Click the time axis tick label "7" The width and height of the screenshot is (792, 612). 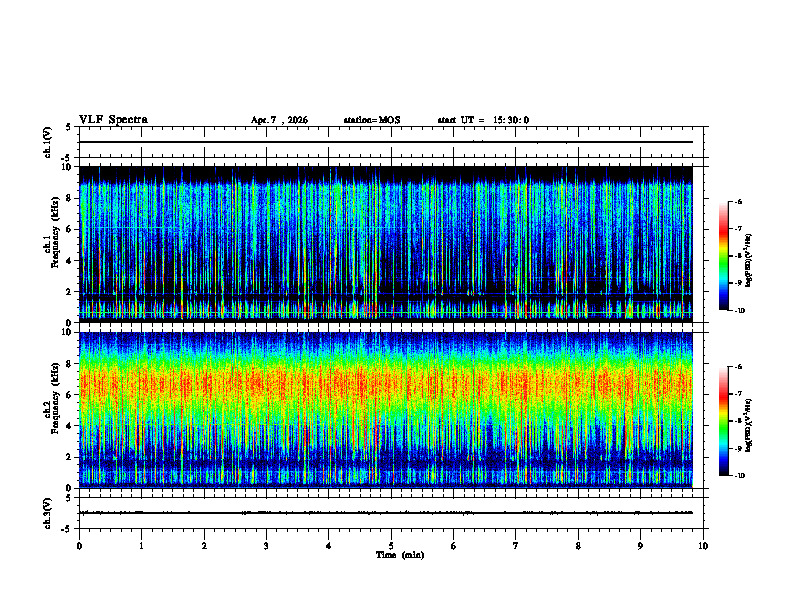[x=516, y=546]
